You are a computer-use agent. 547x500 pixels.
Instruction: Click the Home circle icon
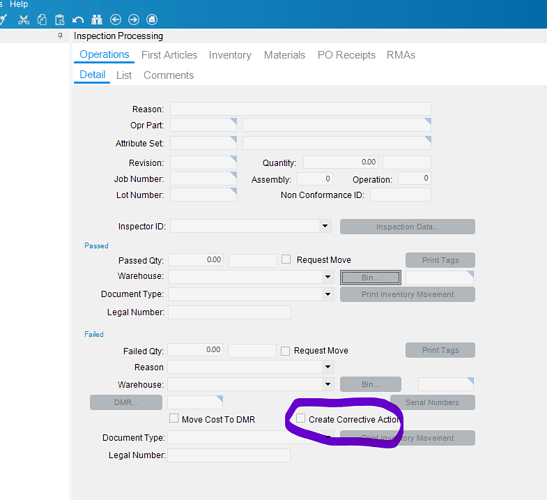click(x=152, y=20)
